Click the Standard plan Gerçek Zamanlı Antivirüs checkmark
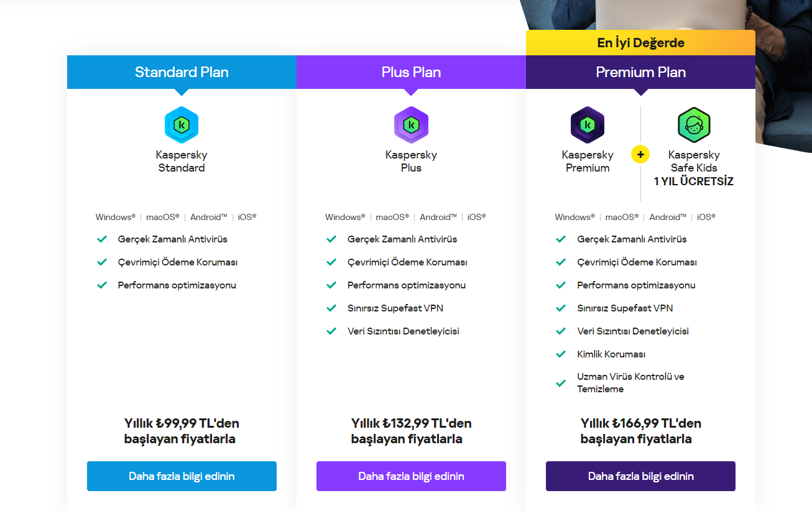Viewport: 812px width, 511px height. tap(103, 239)
